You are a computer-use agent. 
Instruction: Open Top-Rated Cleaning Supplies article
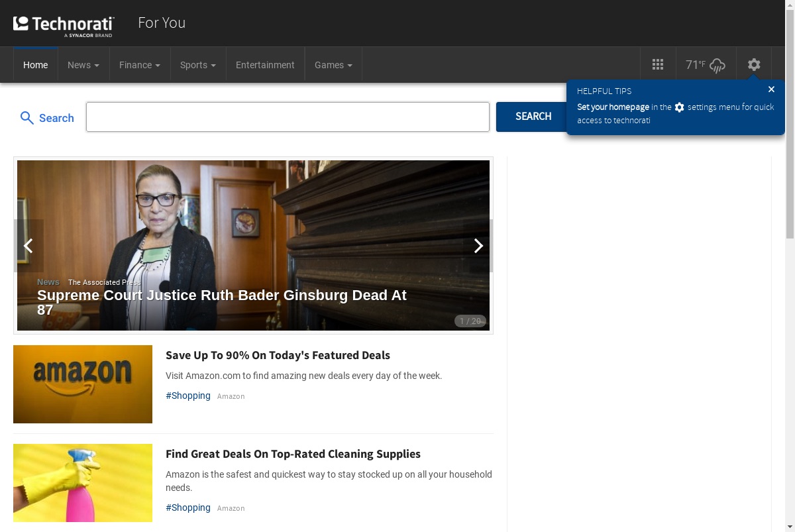(x=293, y=454)
